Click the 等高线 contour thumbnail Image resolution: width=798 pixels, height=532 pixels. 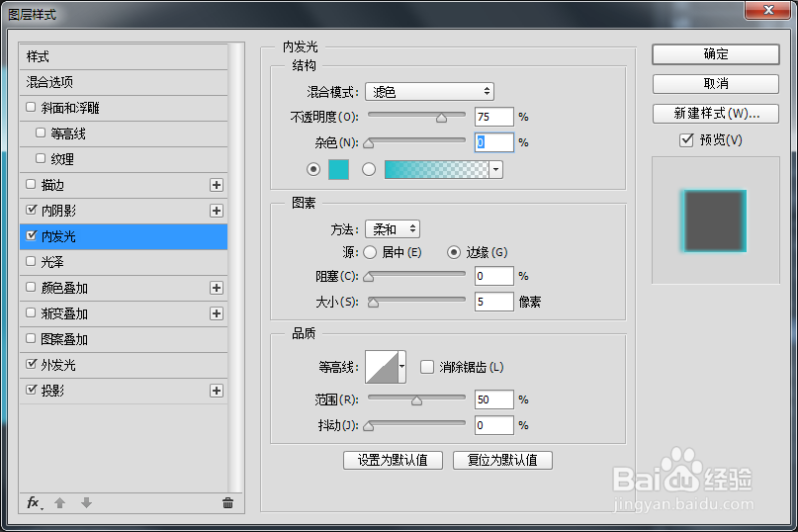[382, 367]
